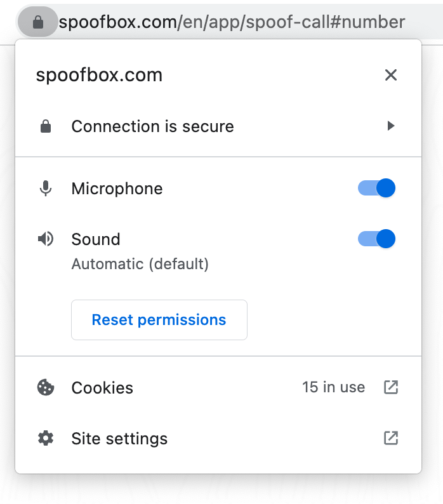The image size is (443, 504).
Task: Turn off the Sound toggle
Action: [377, 239]
